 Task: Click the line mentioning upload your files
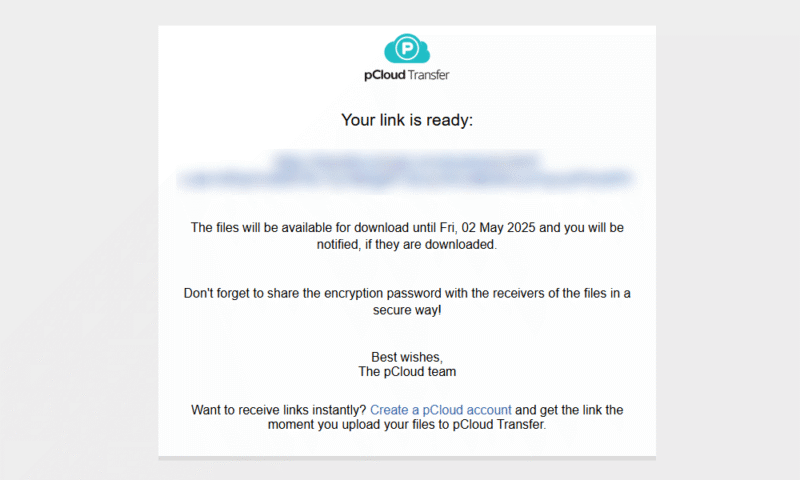407,424
